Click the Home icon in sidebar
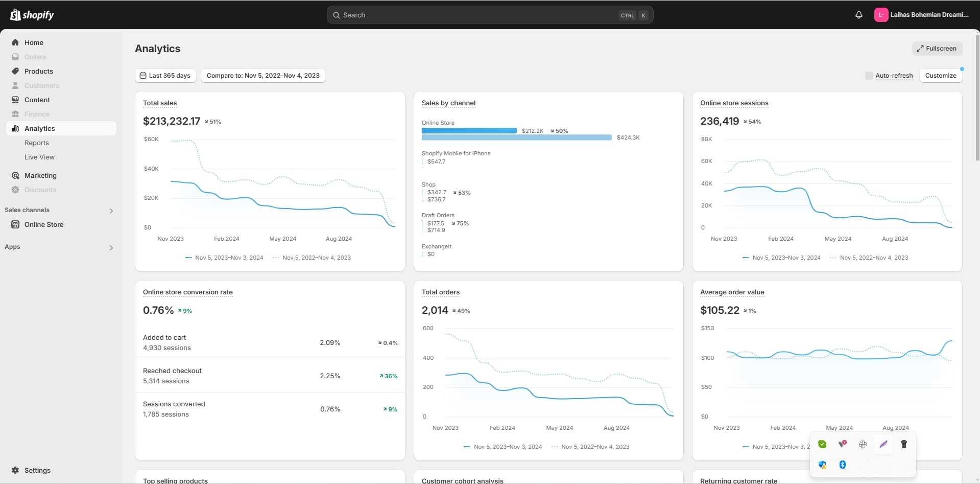The image size is (980, 484). (x=15, y=42)
